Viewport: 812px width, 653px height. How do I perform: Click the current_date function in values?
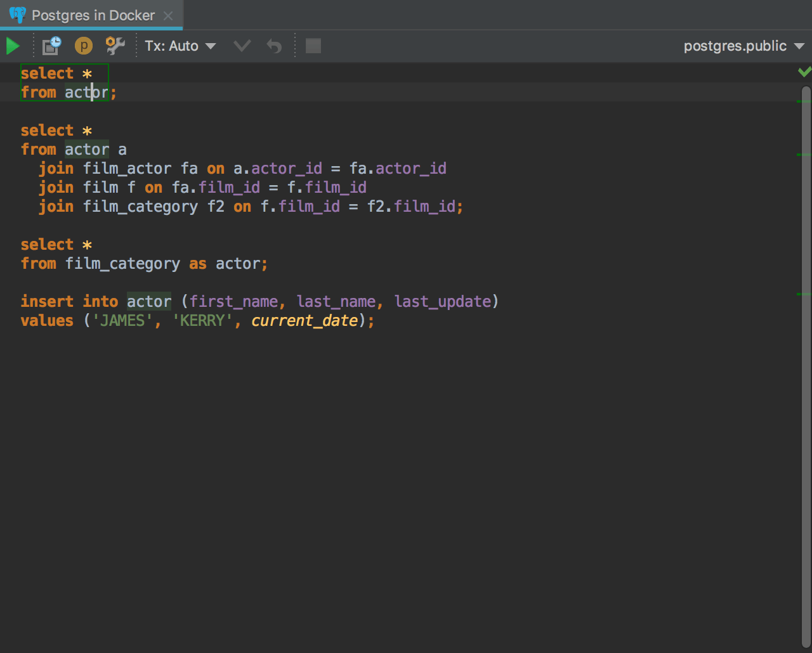pos(304,321)
